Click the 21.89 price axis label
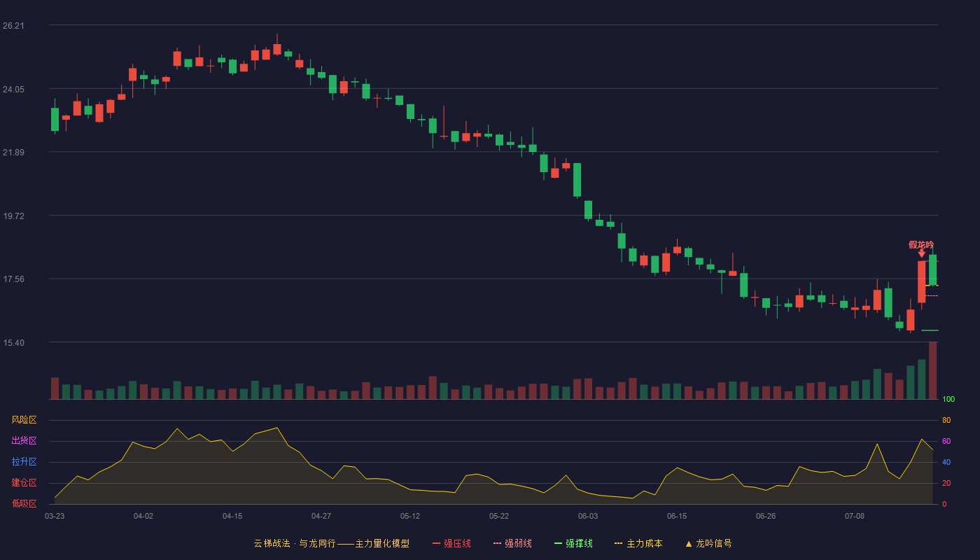Image resolution: width=980 pixels, height=560 pixels. [x=13, y=153]
